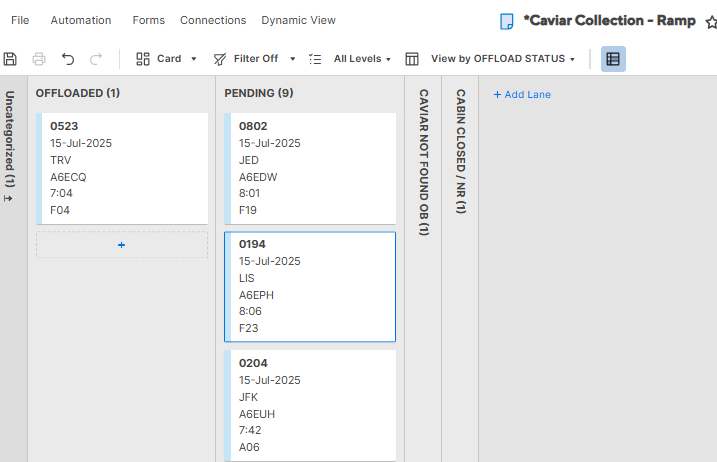Click the 15-Jul-2025 date on card 0523
Screen dimensions: 717x462
(81, 143)
